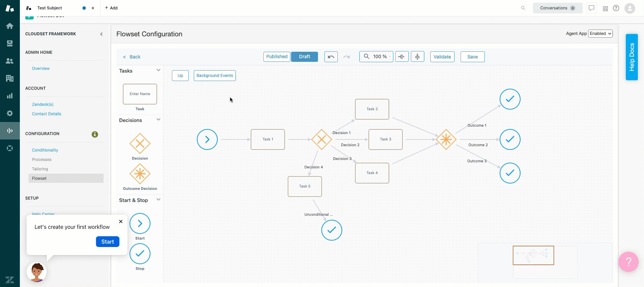
Task: Collapse the Cloudset Framework sidebar
Action: pyautogui.click(x=101, y=34)
